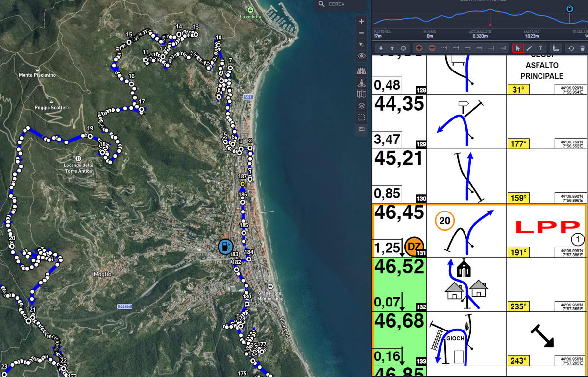The height and width of the screenshot is (377, 588).
Task: Click the red dashed position marker on elevation profile
Action: click(490, 17)
